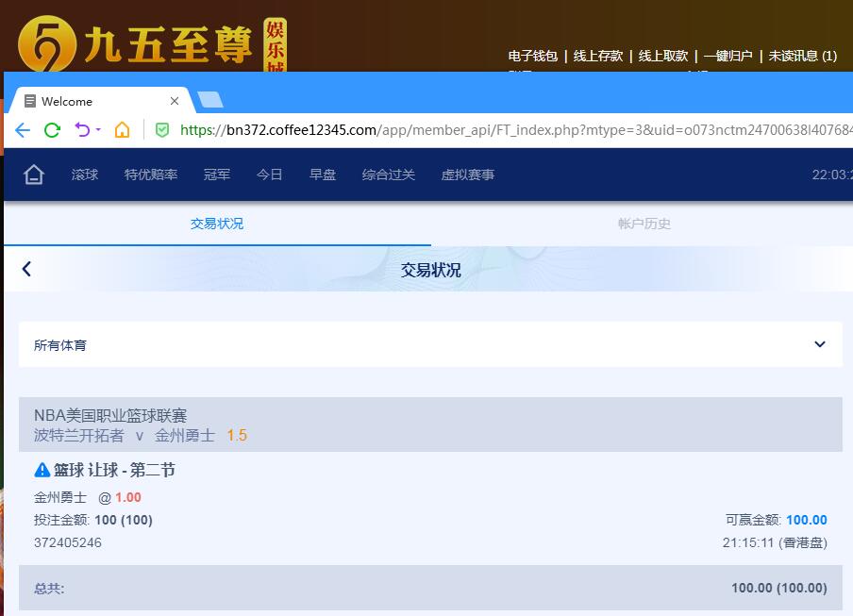Open 特优赔率 menu item
Image resolution: width=853 pixels, height=616 pixels.
[x=151, y=175]
